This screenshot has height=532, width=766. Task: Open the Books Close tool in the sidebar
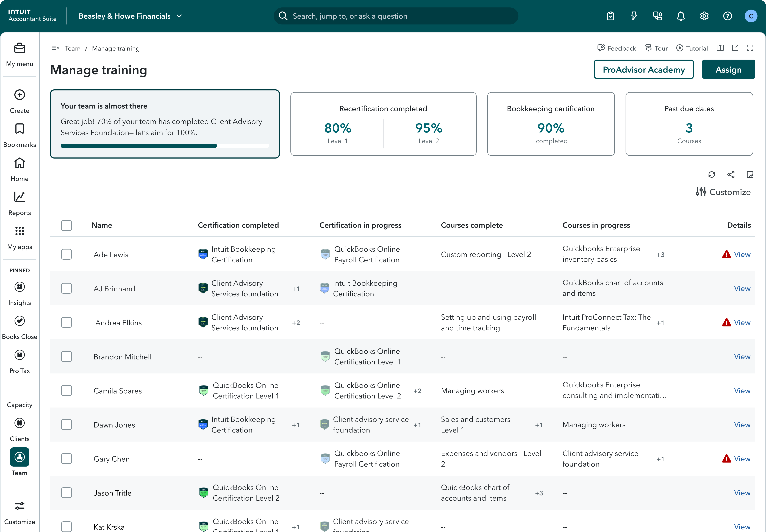(x=19, y=321)
